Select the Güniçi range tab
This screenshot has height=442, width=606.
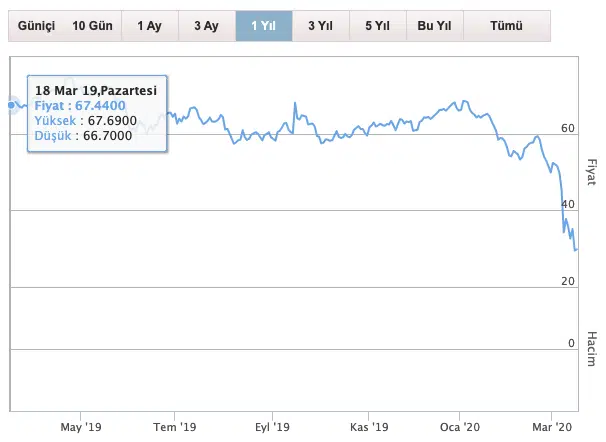[37, 26]
